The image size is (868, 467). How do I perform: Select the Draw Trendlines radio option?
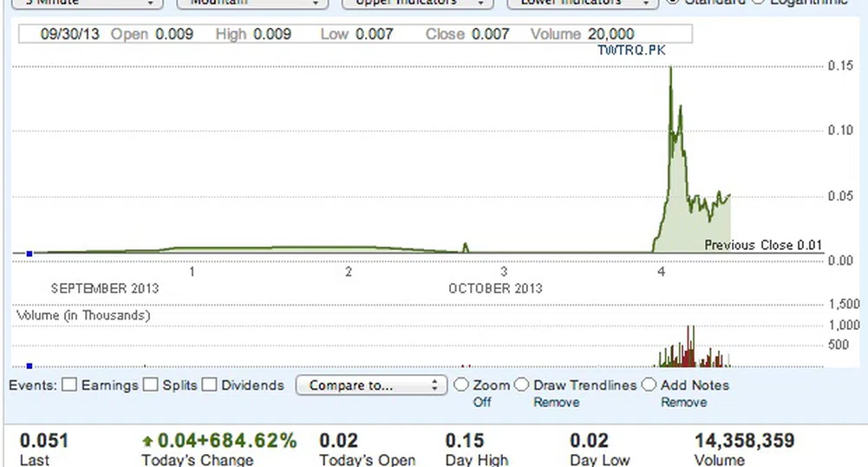pos(522,385)
